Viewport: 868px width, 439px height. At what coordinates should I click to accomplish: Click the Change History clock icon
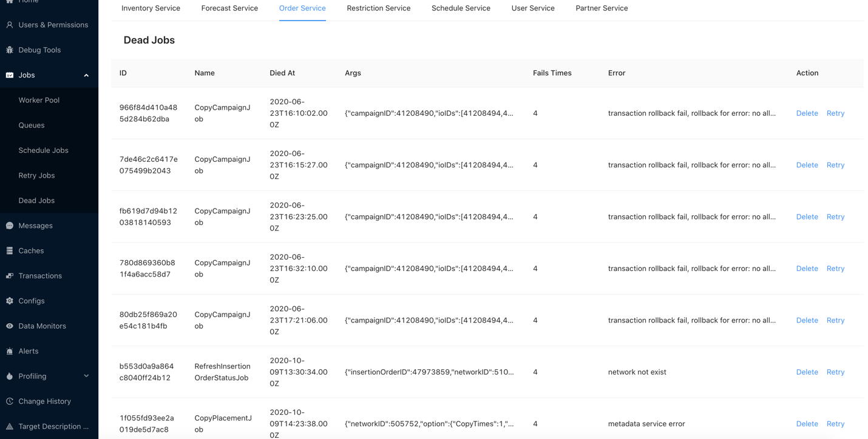(10, 401)
